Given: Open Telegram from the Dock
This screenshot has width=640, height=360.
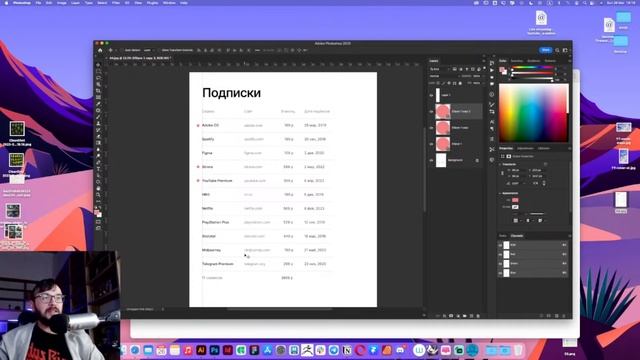Looking at the screenshot, I should point(333,350).
